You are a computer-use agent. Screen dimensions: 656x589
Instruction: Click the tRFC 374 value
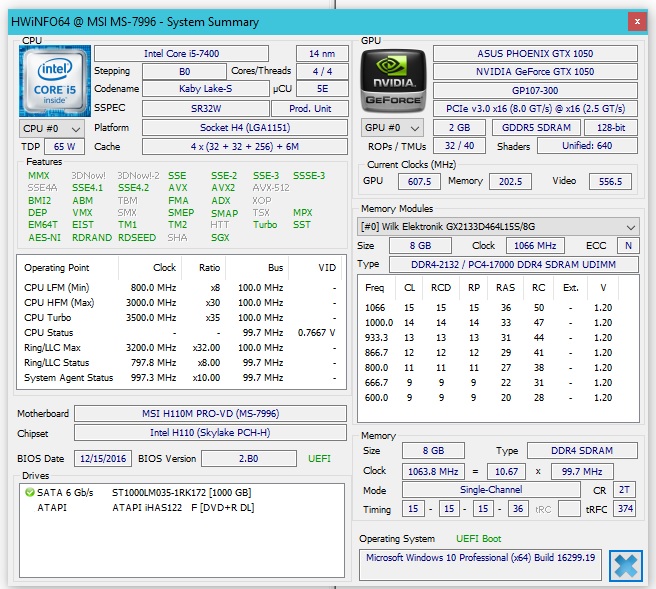[625, 509]
